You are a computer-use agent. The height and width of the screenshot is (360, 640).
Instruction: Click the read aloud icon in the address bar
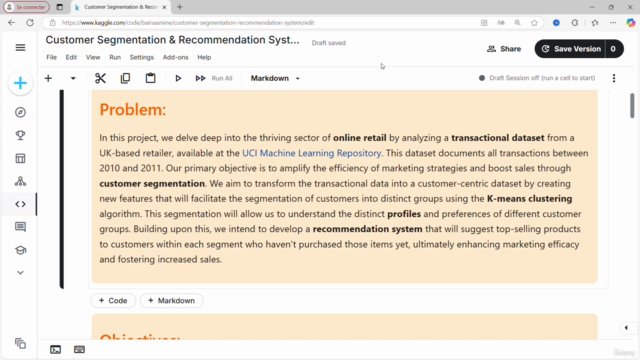[x=501, y=23]
